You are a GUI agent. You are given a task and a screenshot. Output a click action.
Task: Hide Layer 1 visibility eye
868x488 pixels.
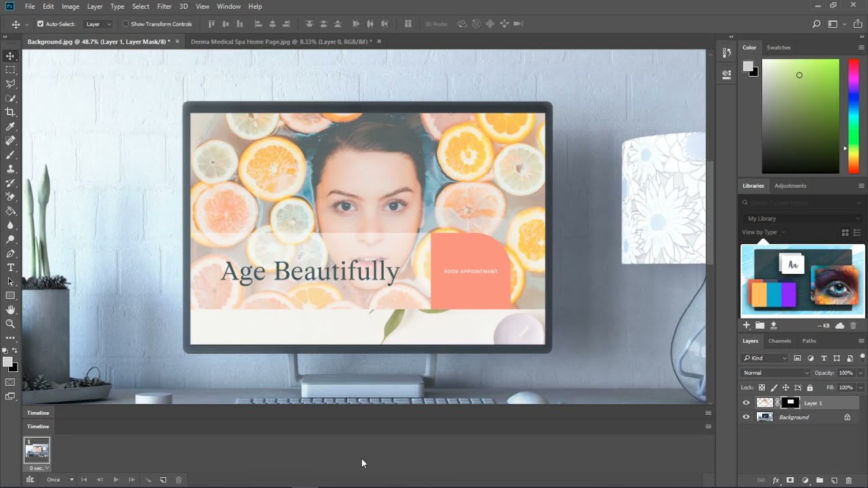746,403
